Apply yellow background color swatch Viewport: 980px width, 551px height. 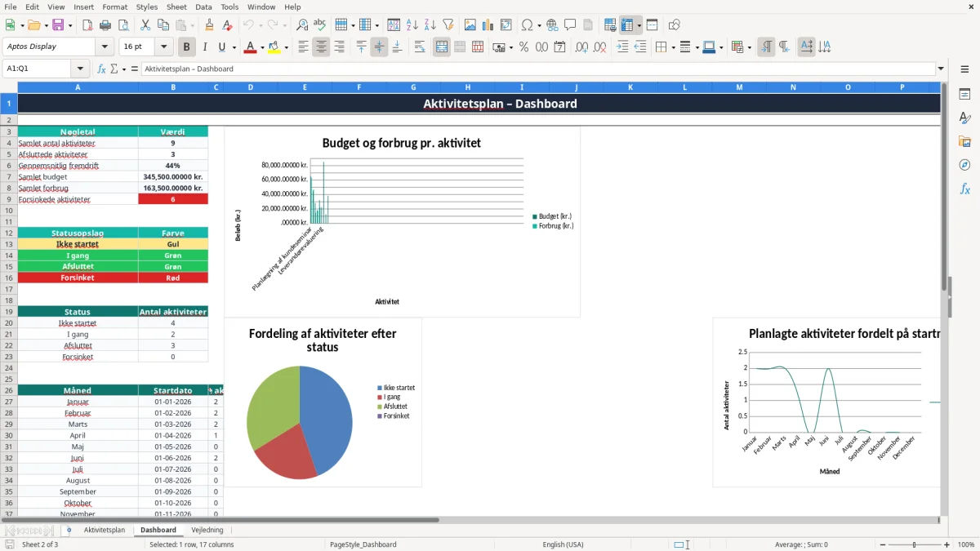274,47
